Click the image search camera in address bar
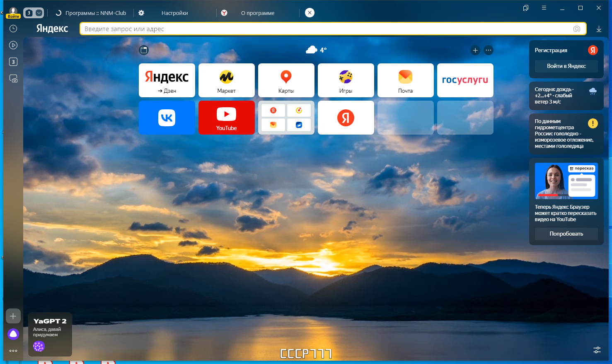This screenshot has width=612, height=364. pyautogui.click(x=576, y=29)
